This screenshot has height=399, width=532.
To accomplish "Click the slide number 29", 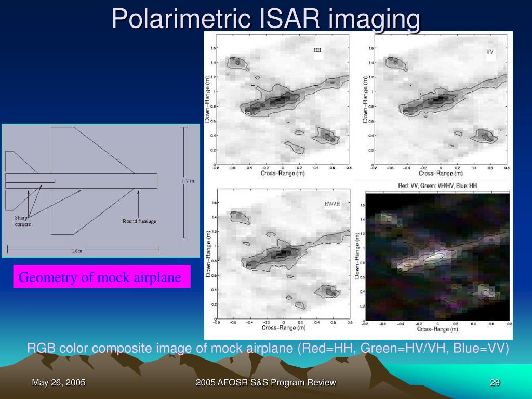I will point(495,383).
